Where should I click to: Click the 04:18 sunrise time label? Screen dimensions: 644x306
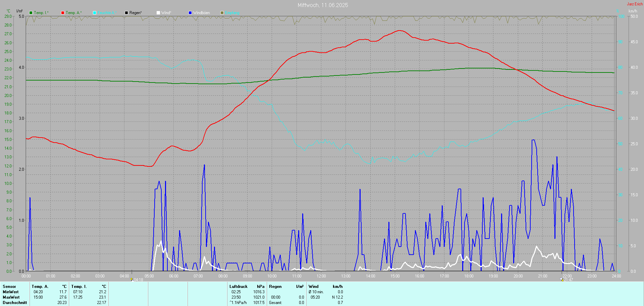[139, 280]
